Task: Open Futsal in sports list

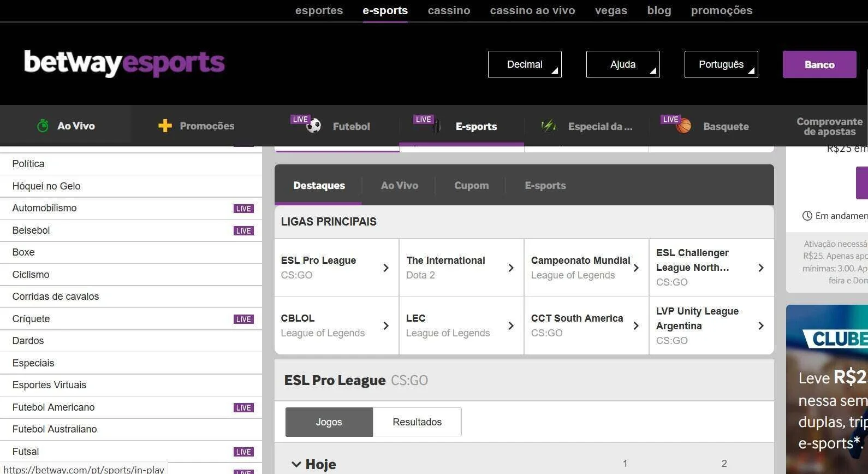Action: (131, 452)
